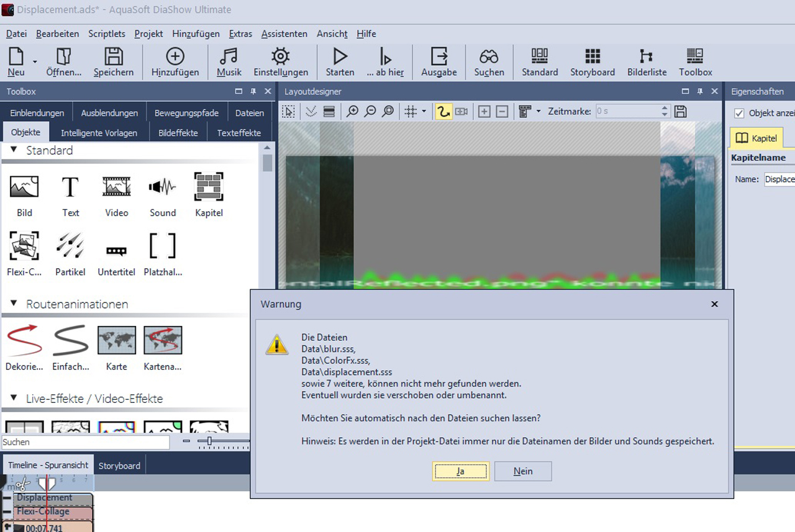Open the Assistenten menu
This screenshot has width=795, height=532.
(x=284, y=34)
